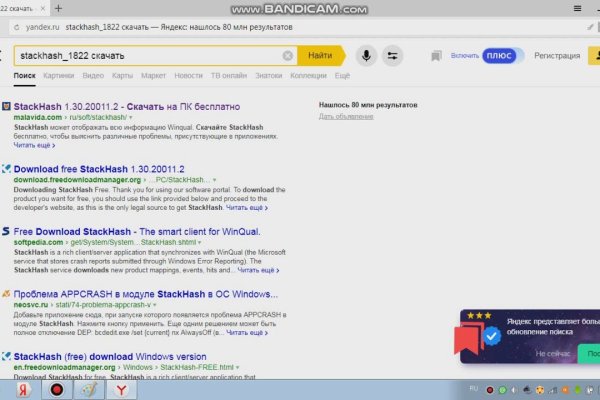
Task: Click the microphone voice search icon
Action: (x=367, y=56)
